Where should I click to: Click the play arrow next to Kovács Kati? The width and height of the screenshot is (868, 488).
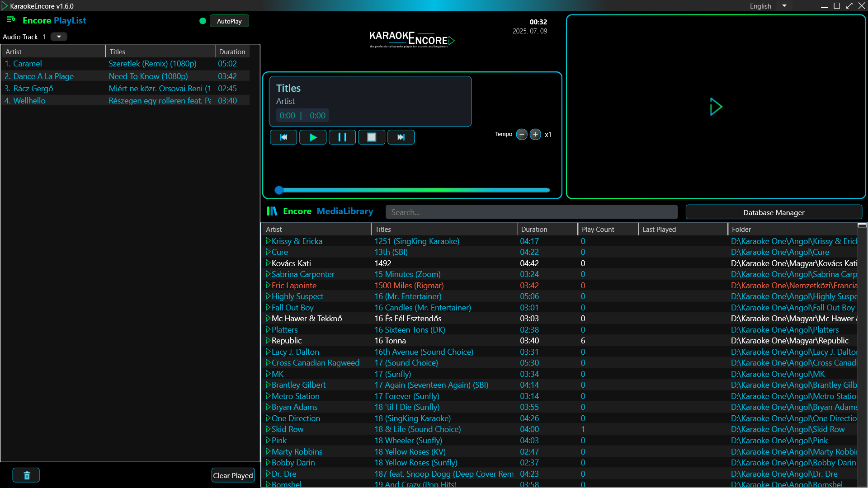[x=268, y=263]
